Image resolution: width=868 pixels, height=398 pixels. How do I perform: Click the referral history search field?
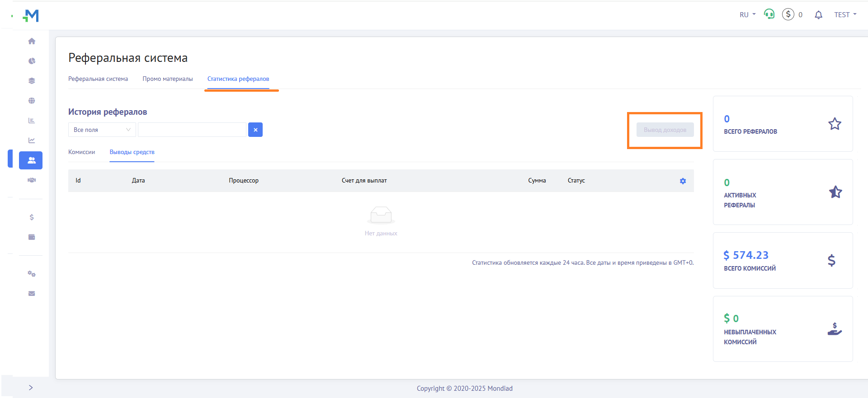click(192, 130)
